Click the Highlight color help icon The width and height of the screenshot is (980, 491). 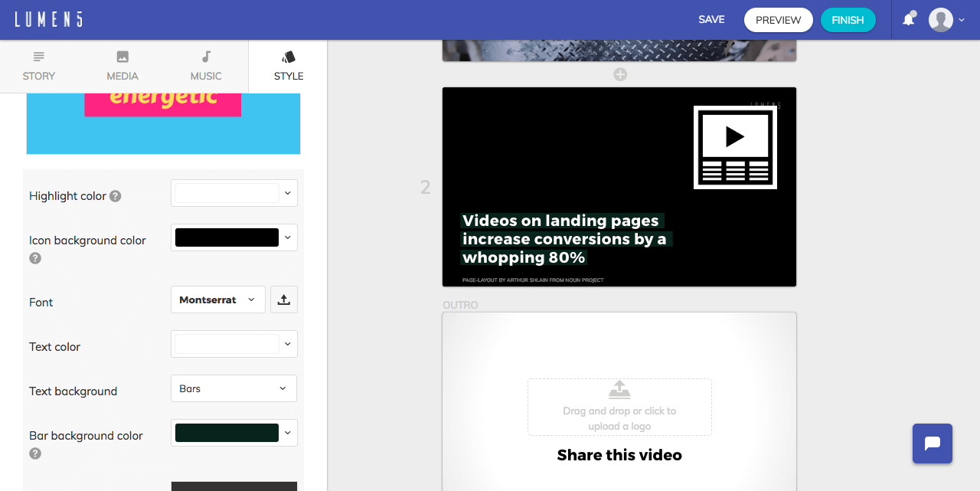(x=115, y=196)
